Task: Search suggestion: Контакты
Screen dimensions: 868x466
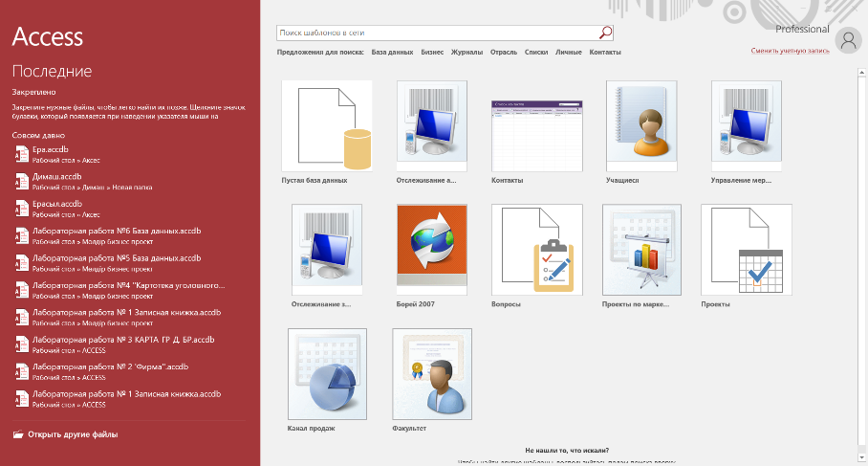Action: pyautogui.click(x=605, y=52)
